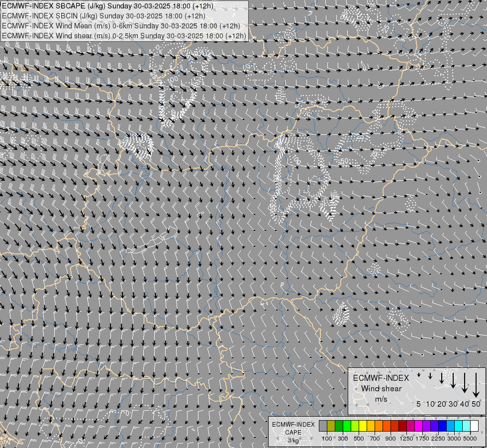Pick the bright magenta swatch in CAPE scale
487x448 pixels.
click(419, 426)
